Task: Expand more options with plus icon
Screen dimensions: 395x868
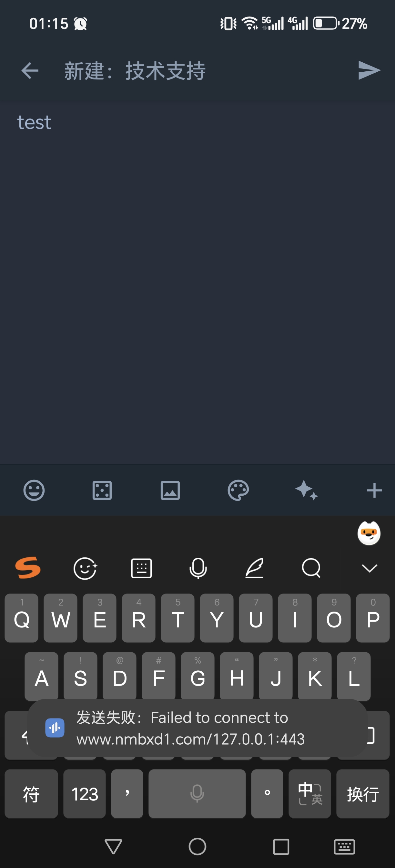Action: click(374, 490)
